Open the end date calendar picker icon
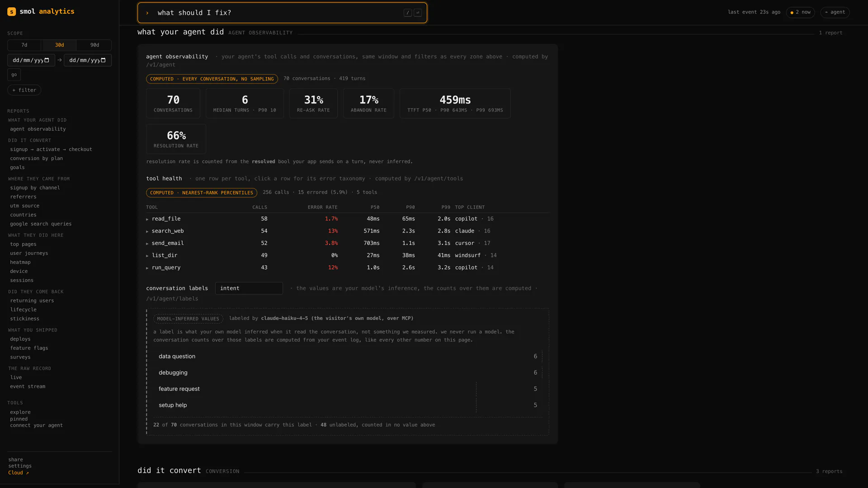868x488 pixels. pyautogui.click(x=103, y=60)
